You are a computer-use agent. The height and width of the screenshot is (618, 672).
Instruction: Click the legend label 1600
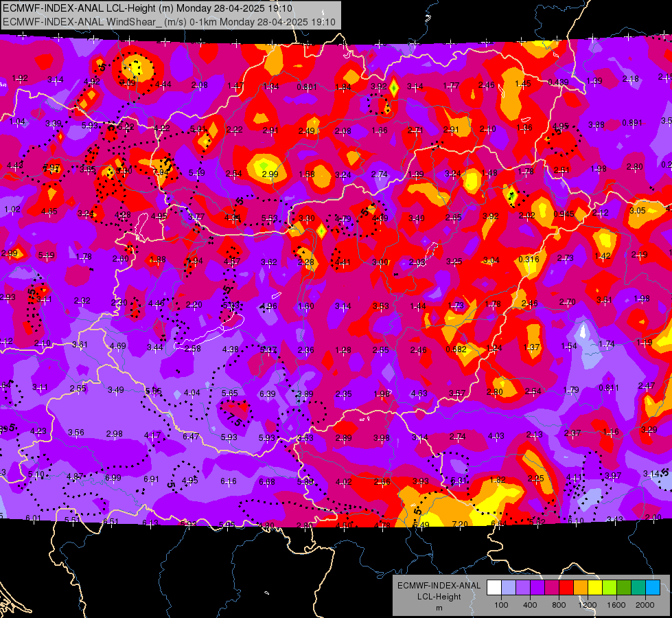coord(616,605)
